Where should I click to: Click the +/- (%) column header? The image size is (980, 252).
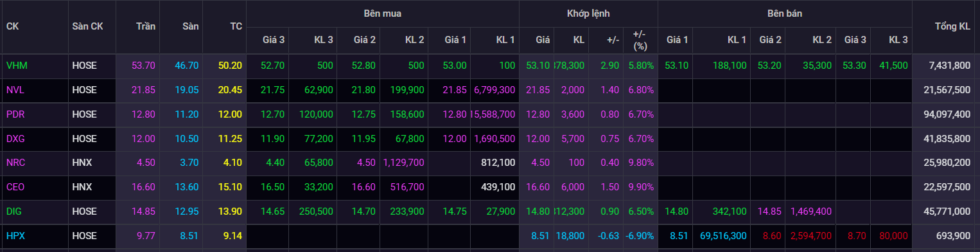point(640,40)
